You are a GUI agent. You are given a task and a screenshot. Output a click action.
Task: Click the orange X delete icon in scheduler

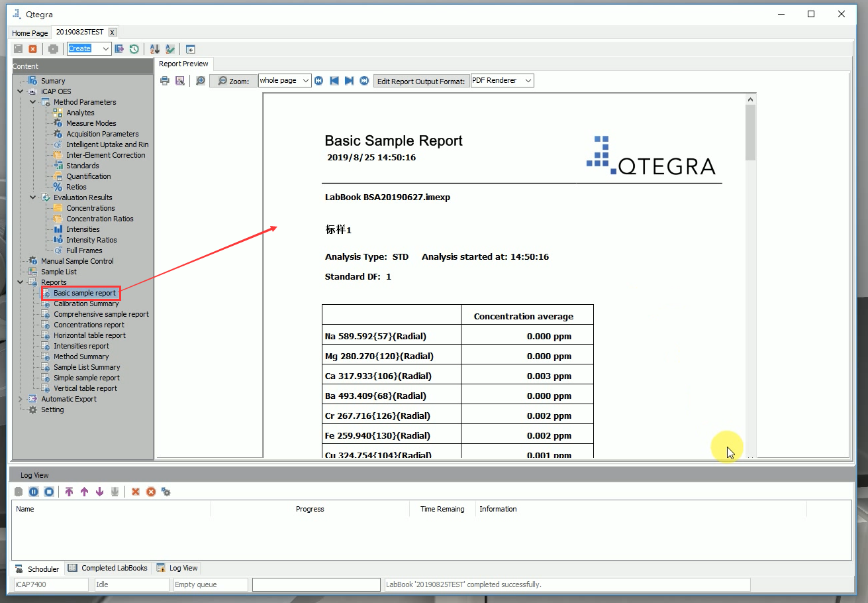coord(135,492)
